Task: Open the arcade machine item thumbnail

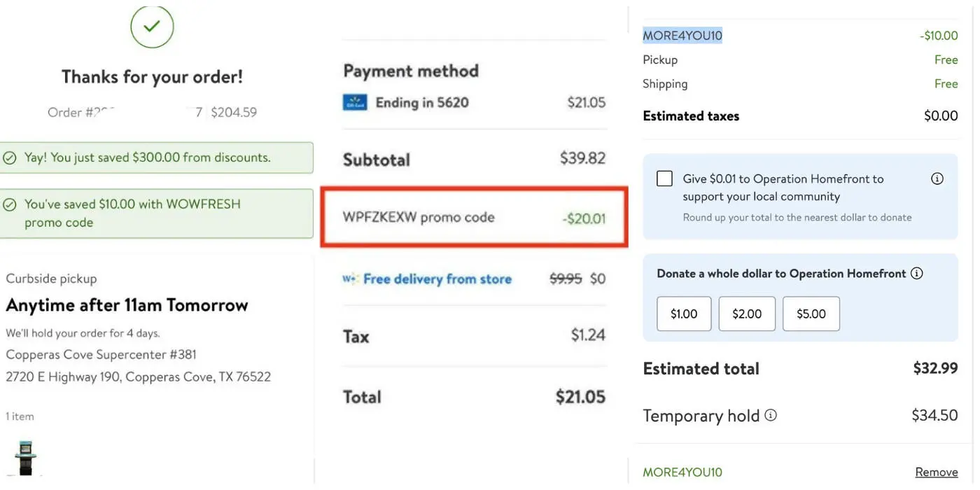Action: [26, 458]
